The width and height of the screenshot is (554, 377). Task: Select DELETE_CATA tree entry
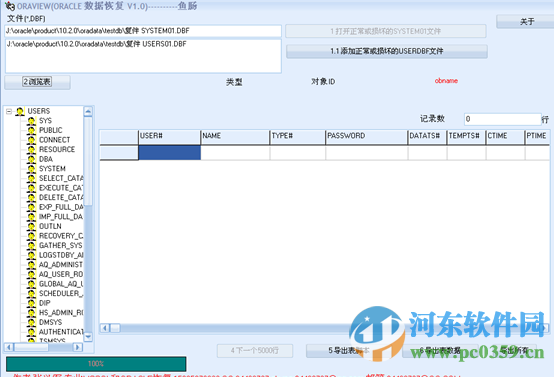pos(61,197)
